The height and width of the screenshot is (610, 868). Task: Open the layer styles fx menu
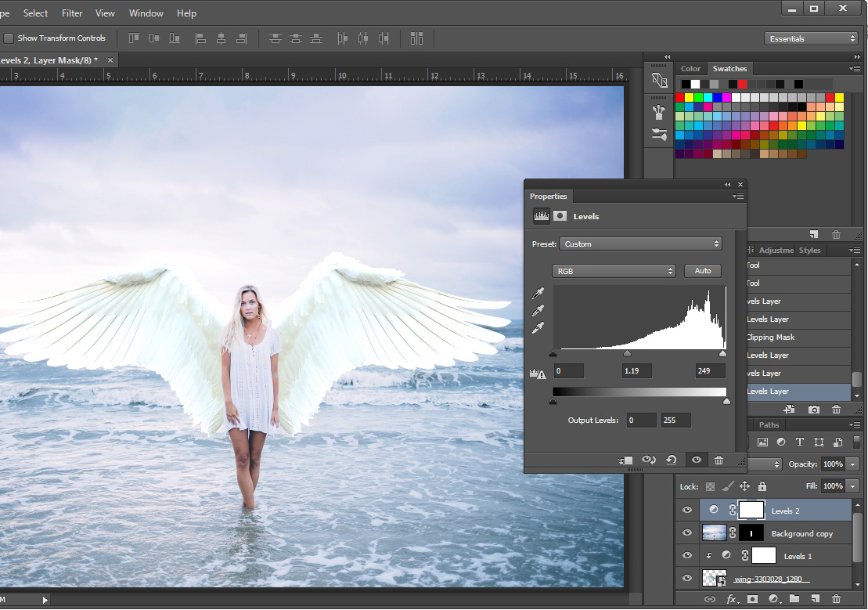pos(732,598)
